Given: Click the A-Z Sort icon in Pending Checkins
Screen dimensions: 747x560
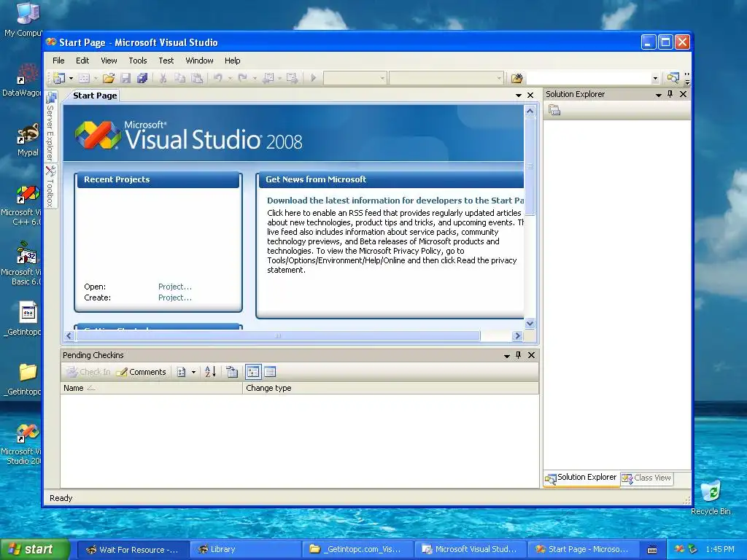Looking at the screenshot, I should (x=210, y=372).
